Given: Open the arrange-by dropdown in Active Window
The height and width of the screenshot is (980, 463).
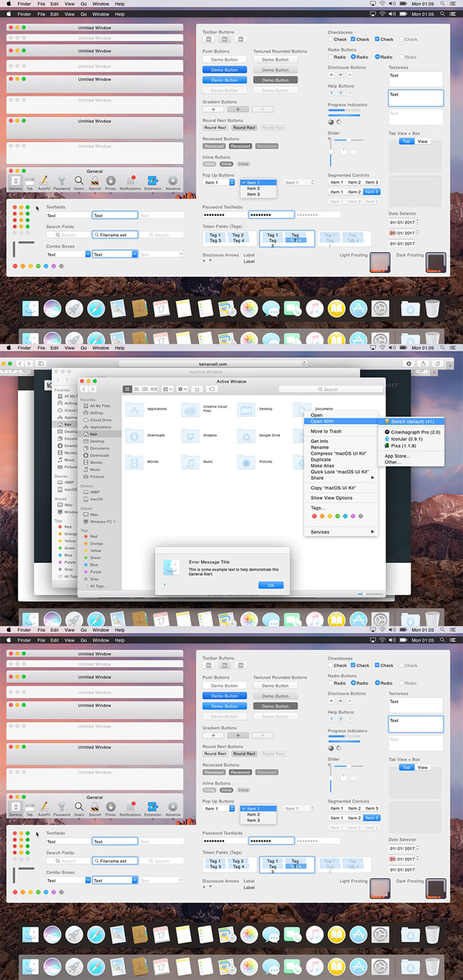Looking at the screenshot, I should coord(167,389).
